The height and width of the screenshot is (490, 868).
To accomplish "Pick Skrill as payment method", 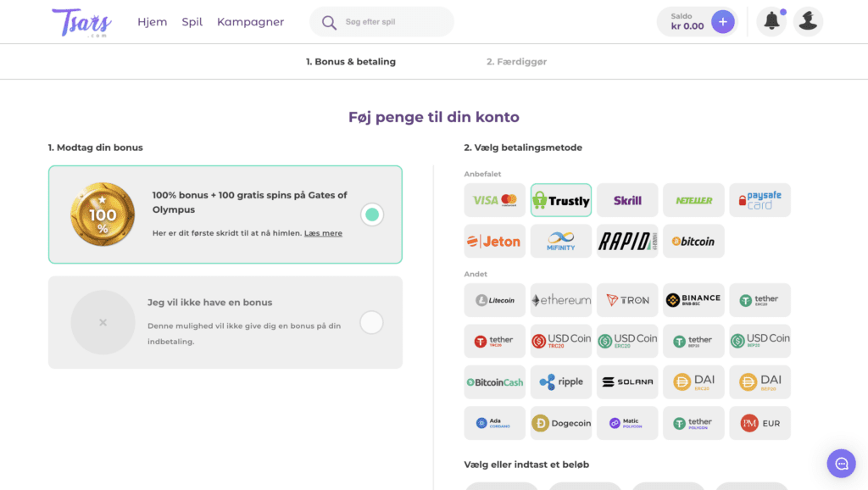I will click(x=627, y=200).
